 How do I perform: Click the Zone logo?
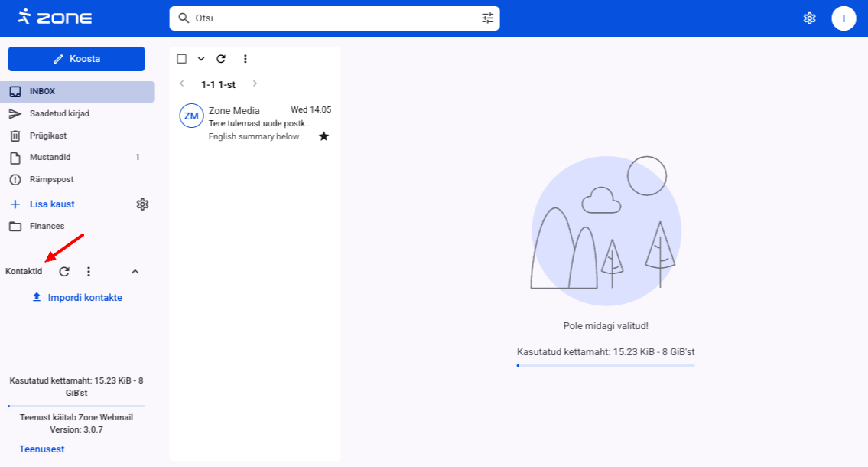[x=54, y=18]
